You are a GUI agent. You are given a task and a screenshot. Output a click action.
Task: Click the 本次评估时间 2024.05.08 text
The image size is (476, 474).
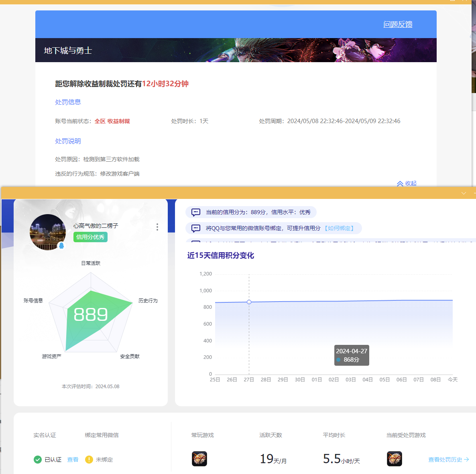pyautogui.click(x=90, y=387)
